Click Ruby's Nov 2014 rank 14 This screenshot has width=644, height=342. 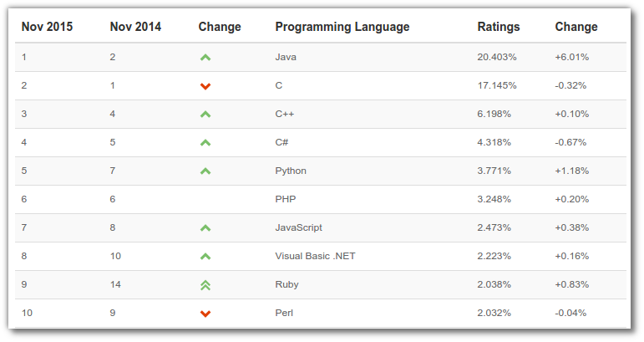click(115, 284)
